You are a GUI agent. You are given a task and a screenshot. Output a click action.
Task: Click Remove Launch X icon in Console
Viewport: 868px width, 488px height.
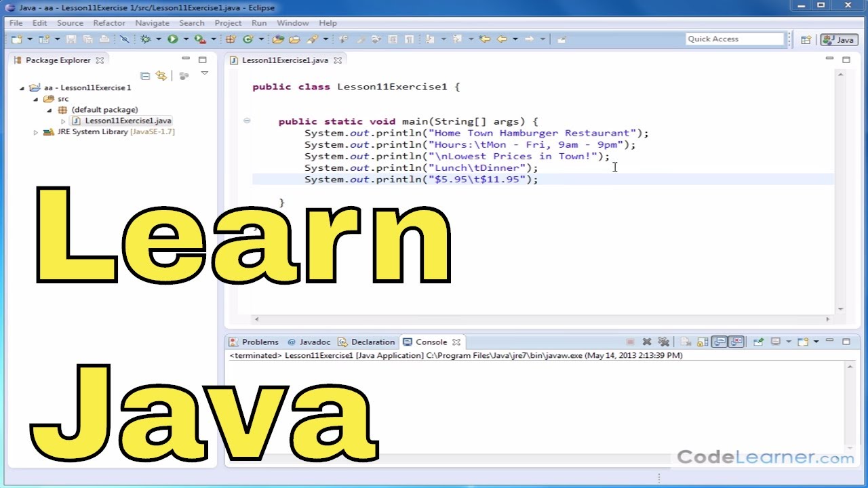click(x=646, y=342)
